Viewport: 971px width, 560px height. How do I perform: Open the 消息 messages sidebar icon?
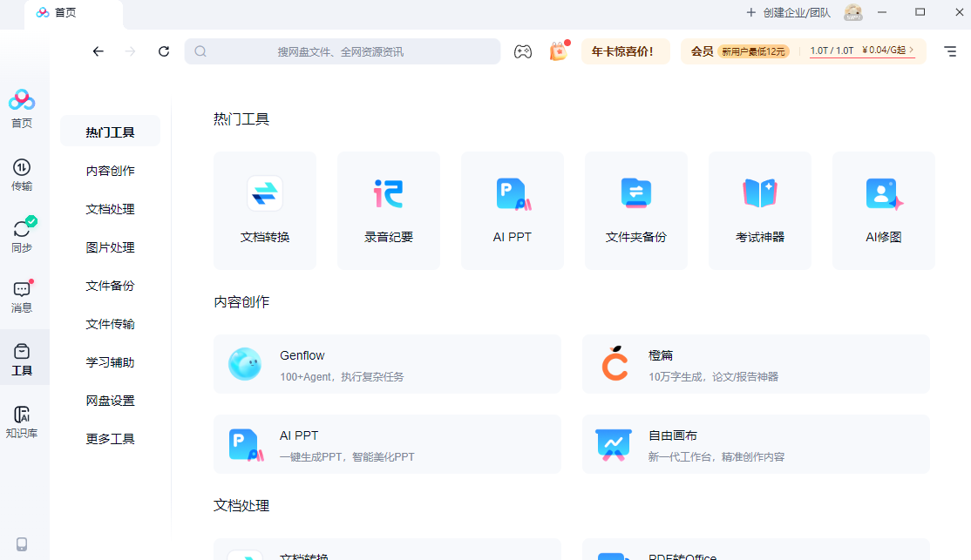click(22, 296)
